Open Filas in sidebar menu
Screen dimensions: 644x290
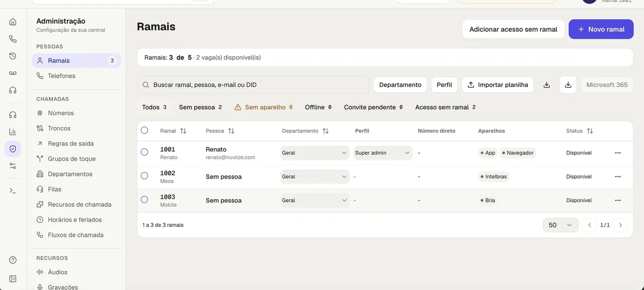(76, 189)
